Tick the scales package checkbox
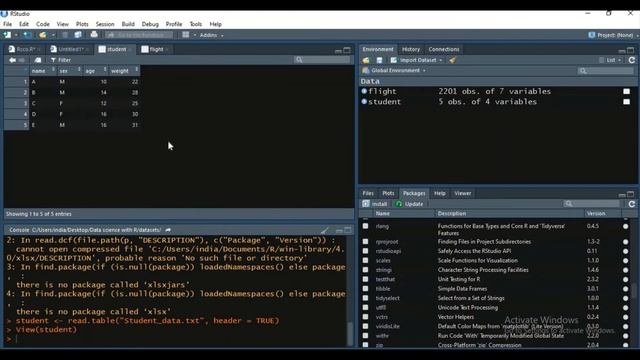This screenshot has width=640, height=360. (x=365, y=260)
